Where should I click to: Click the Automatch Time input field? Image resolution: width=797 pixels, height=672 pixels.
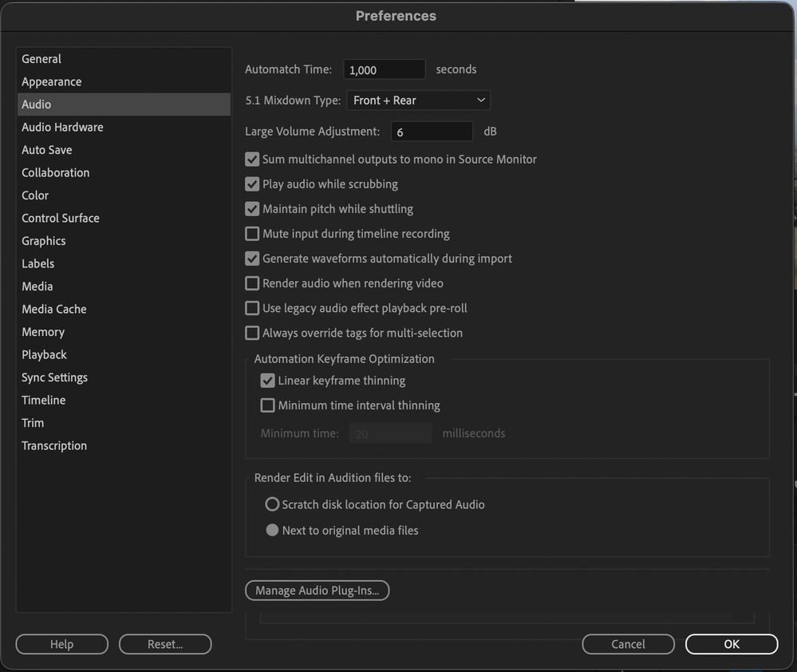click(x=384, y=70)
